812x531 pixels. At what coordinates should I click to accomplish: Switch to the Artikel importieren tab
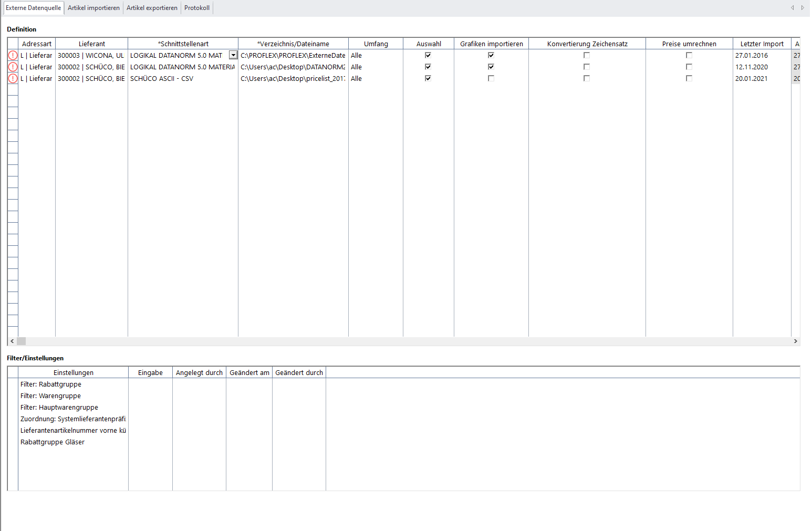(93, 8)
